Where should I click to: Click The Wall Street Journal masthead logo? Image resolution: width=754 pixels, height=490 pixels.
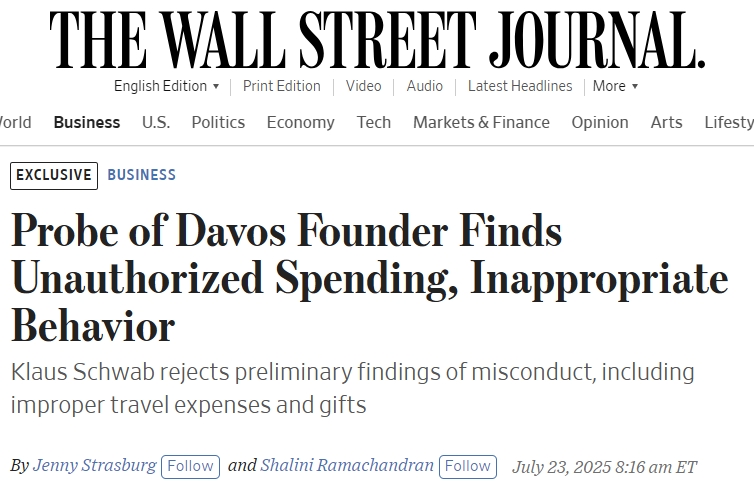tap(377, 40)
